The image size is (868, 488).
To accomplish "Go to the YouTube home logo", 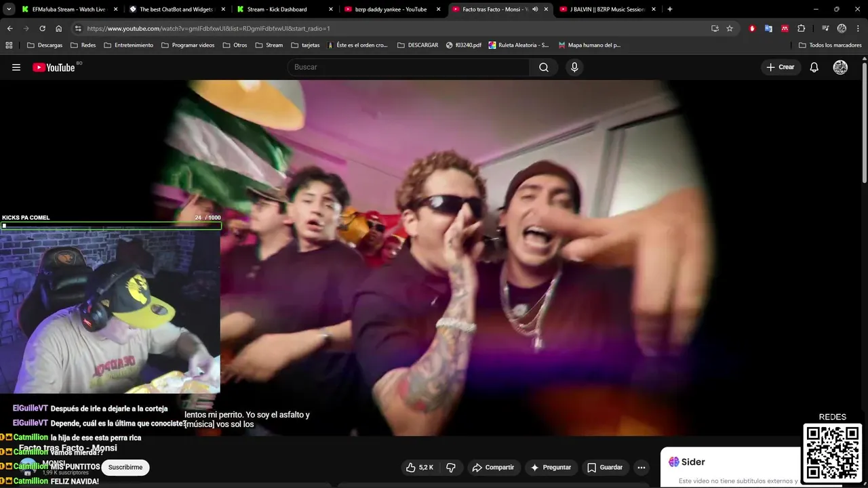I will (x=54, y=67).
